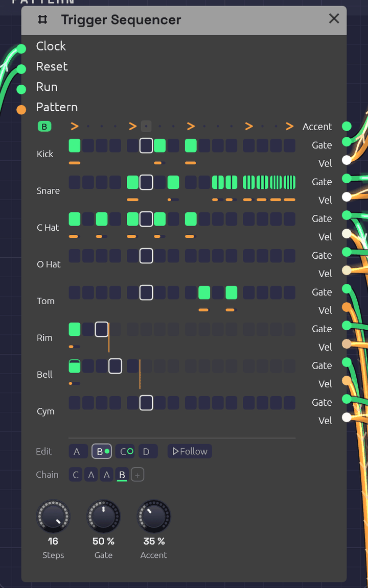Select pattern C in the Edit row
The image size is (368, 588).
125,452
